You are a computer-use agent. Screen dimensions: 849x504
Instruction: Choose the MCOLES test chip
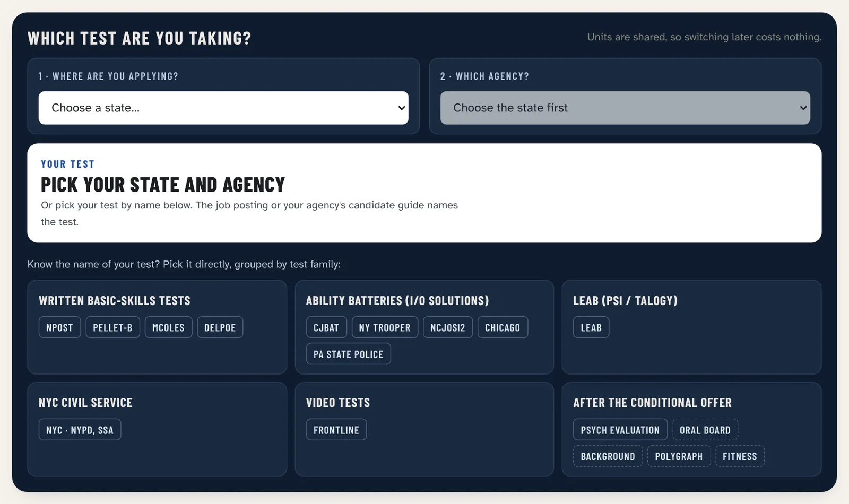pyautogui.click(x=168, y=327)
